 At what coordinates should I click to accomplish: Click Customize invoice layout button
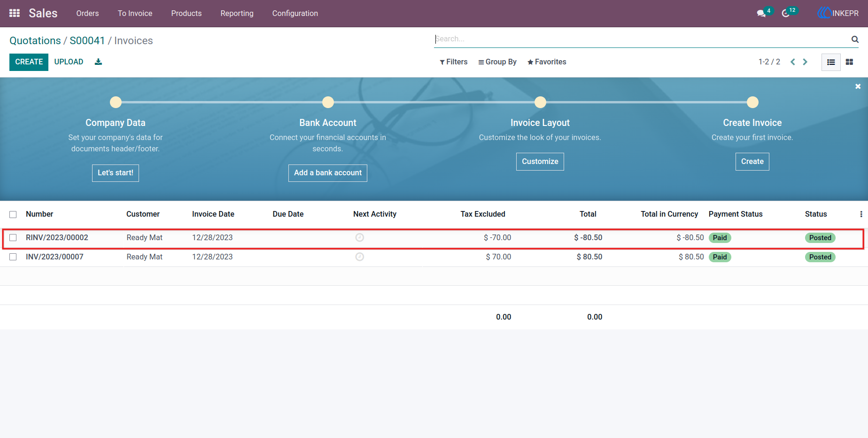click(x=540, y=162)
